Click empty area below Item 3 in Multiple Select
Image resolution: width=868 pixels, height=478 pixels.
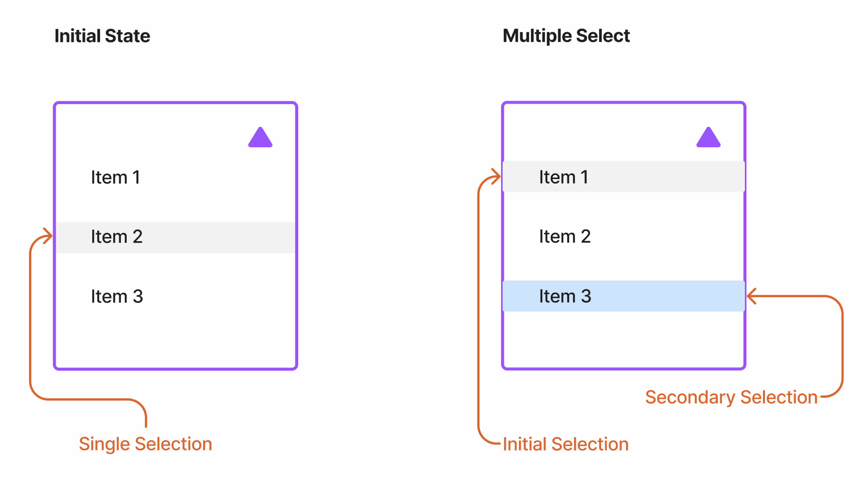click(623, 339)
